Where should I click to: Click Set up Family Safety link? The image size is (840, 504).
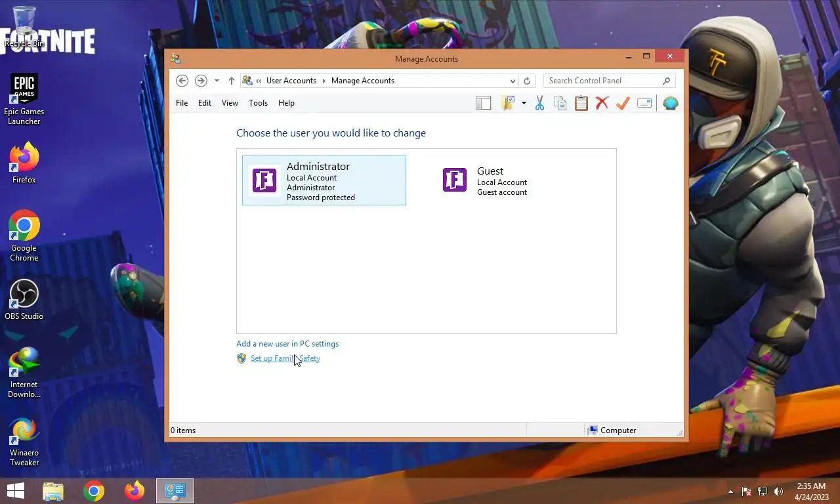285,358
